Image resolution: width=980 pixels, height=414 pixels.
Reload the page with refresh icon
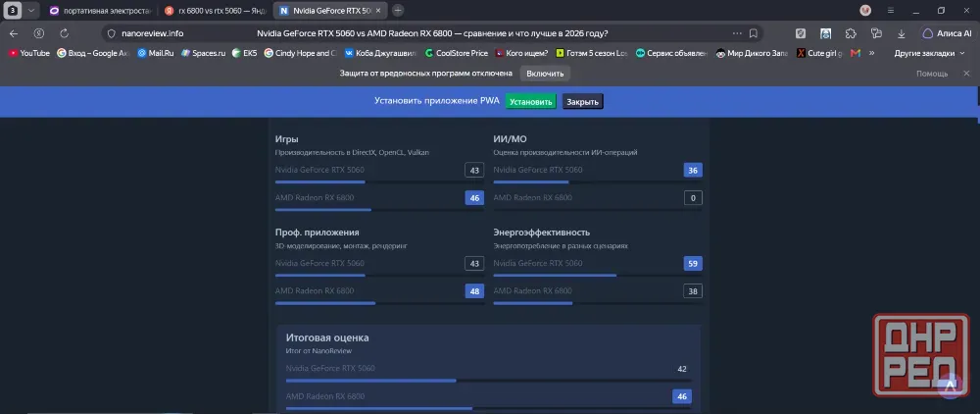pos(64,33)
